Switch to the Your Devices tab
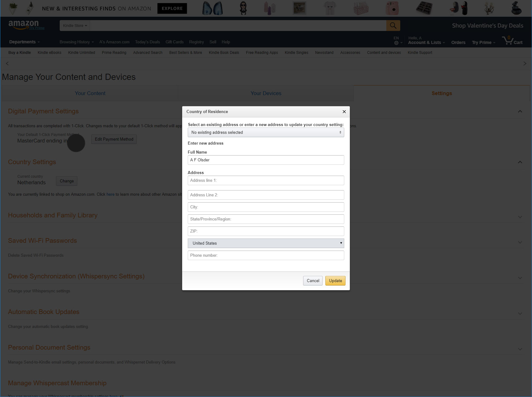 point(266,93)
